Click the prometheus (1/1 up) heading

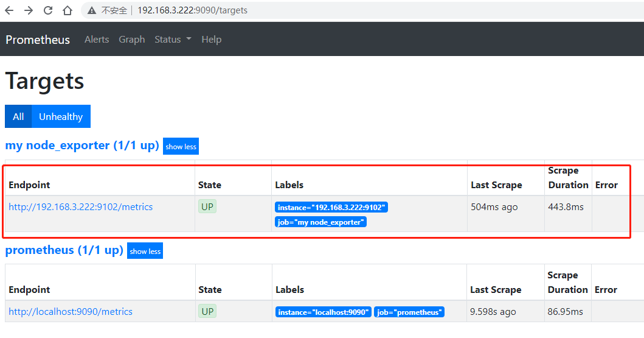click(x=64, y=250)
